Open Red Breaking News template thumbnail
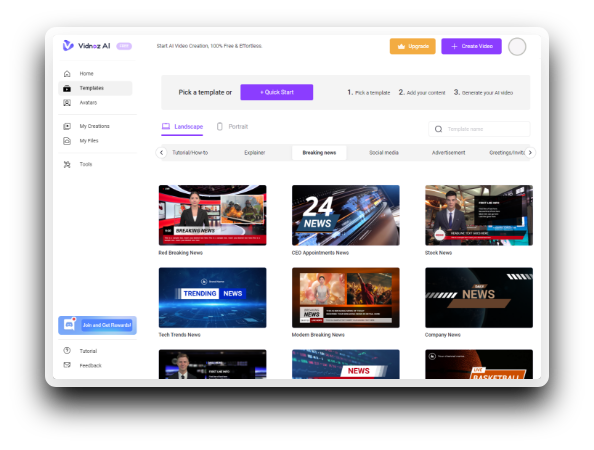This screenshot has width=594, height=450. tap(213, 215)
